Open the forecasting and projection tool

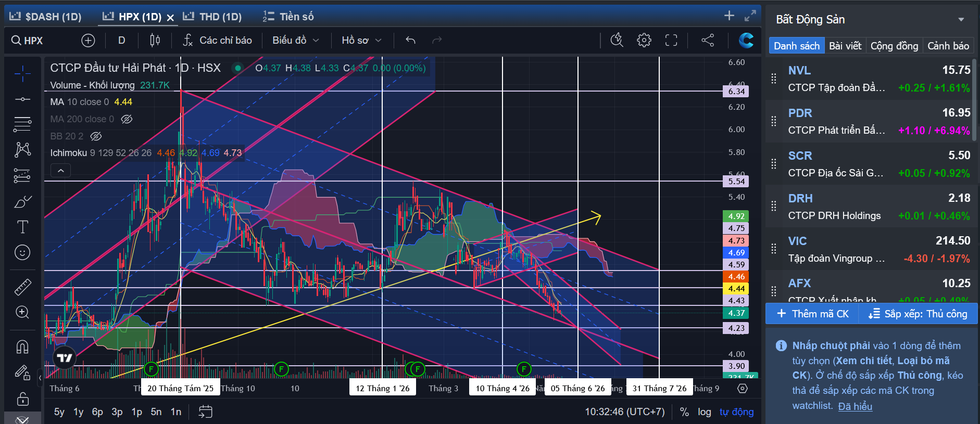coord(22,176)
